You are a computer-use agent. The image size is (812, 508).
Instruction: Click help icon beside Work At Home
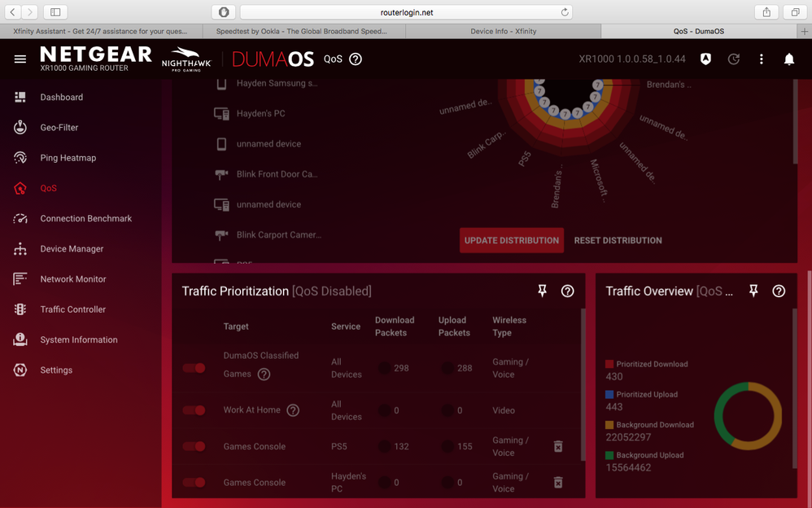[293, 410]
